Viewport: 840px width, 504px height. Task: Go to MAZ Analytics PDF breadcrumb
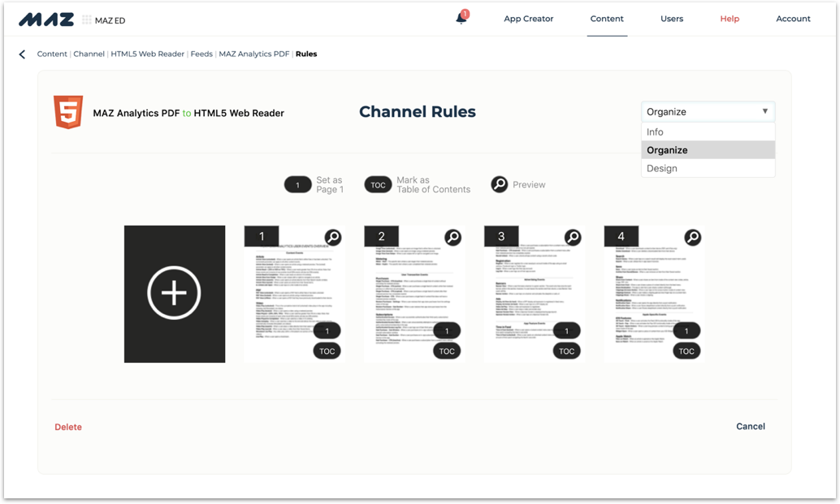point(254,54)
